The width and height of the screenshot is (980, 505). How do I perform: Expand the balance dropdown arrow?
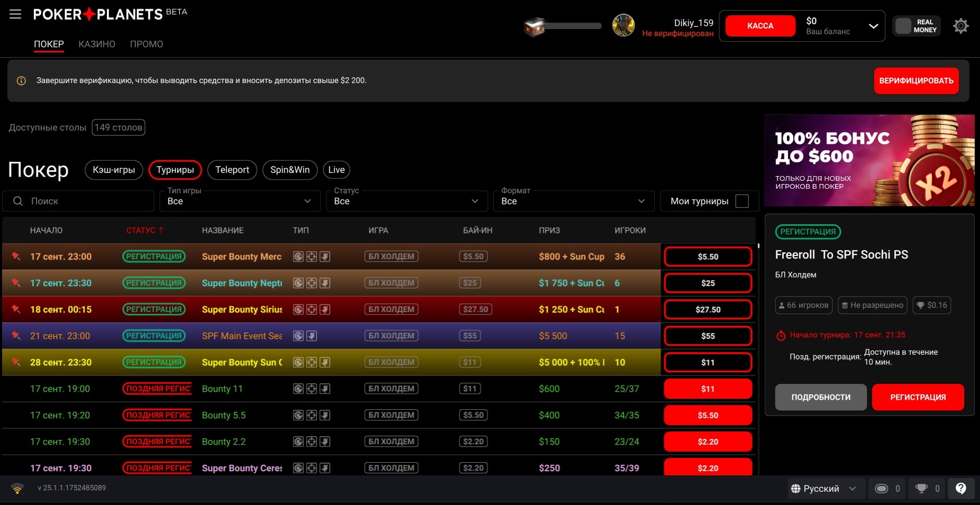tap(873, 26)
